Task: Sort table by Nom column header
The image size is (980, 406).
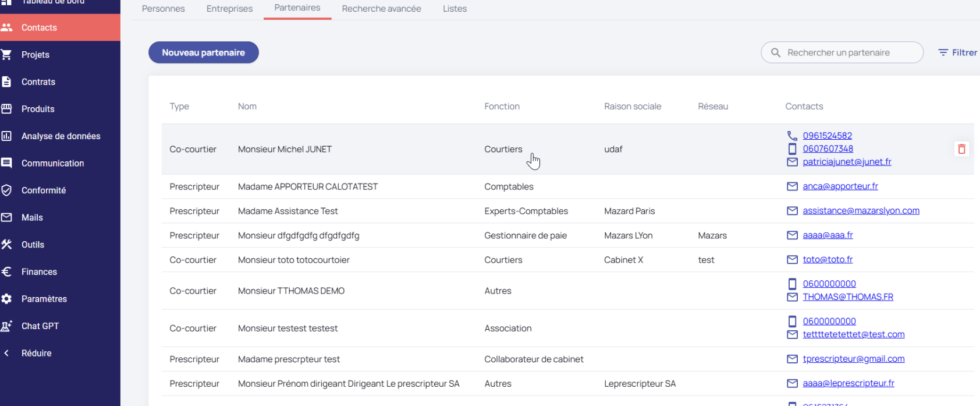Action: tap(247, 107)
